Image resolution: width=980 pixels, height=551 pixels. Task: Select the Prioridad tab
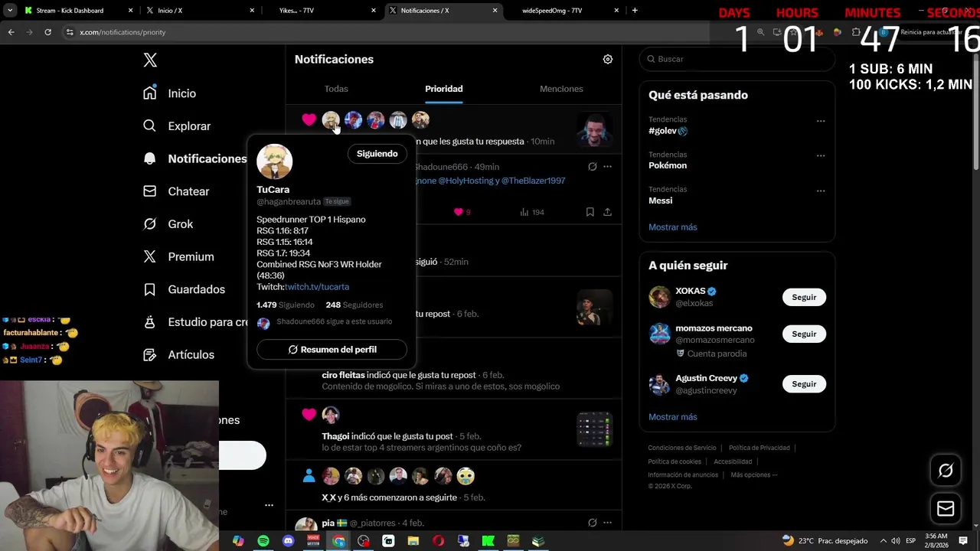coord(444,89)
